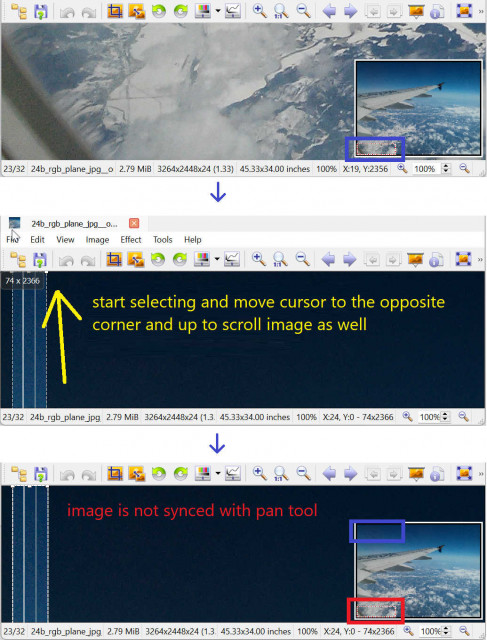Click the Resize icon in toolbar above the snowy photo
The height and width of the screenshot is (640, 487).
[136, 11]
